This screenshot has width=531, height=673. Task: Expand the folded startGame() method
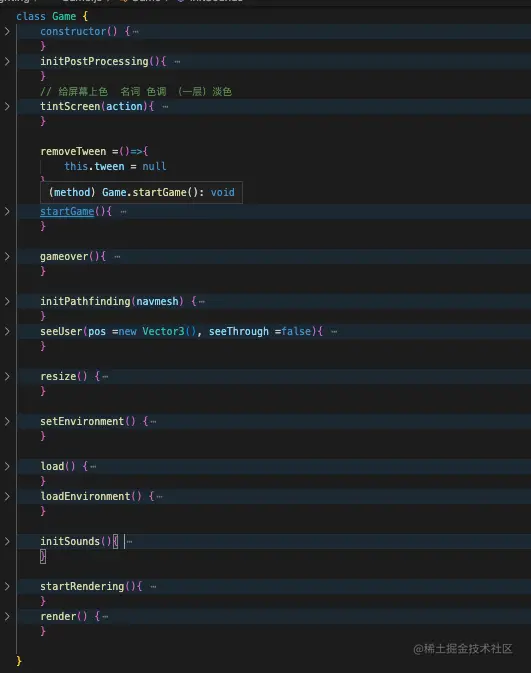(x=7, y=212)
